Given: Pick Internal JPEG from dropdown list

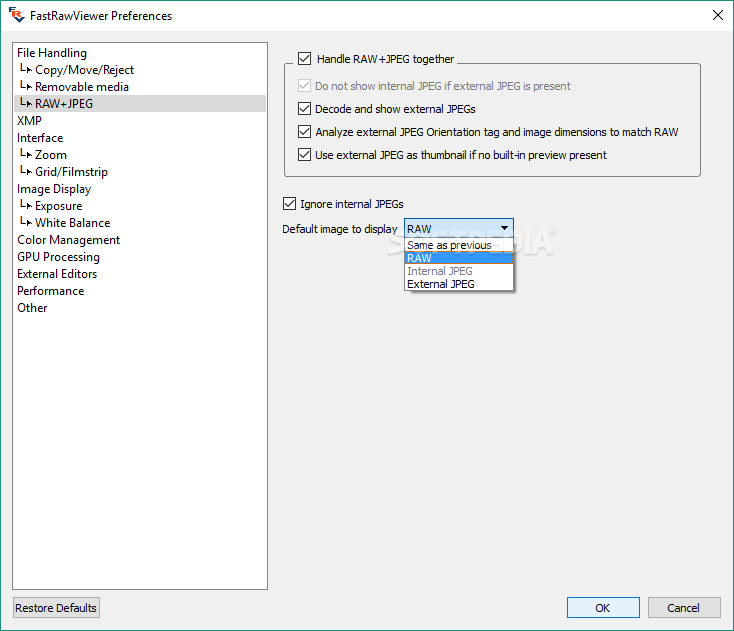Looking at the screenshot, I should coord(459,271).
